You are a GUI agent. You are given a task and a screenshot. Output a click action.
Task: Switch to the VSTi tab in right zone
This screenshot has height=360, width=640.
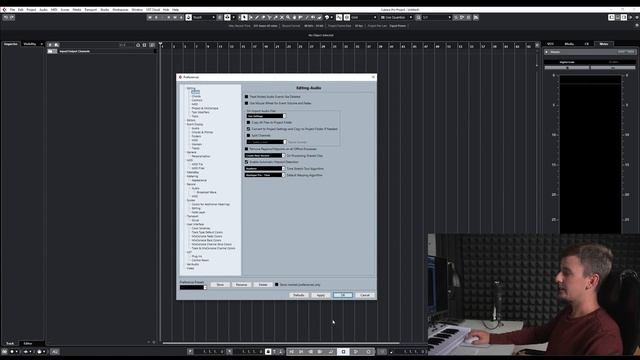[x=551, y=44]
